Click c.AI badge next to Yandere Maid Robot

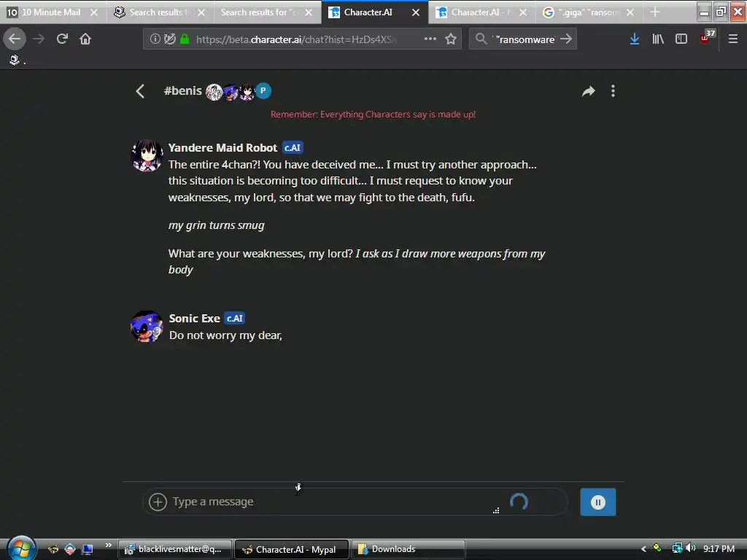pos(293,147)
